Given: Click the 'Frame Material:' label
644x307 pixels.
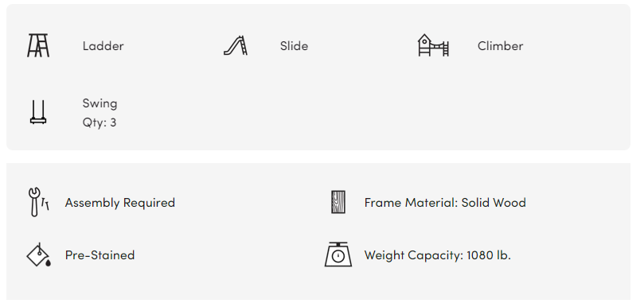Looking at the screenshot, I should [x=411, y=203].
